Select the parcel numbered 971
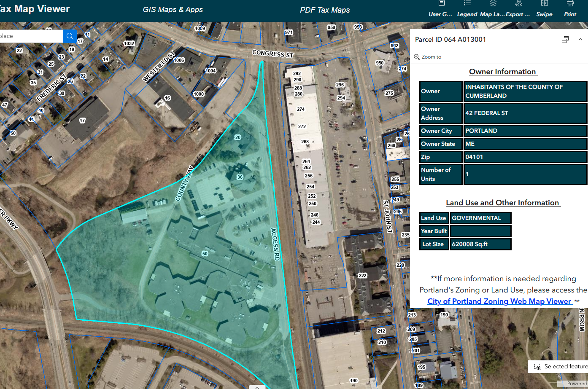The width and height of the screenshot is (588, 389). pos(289,32)
